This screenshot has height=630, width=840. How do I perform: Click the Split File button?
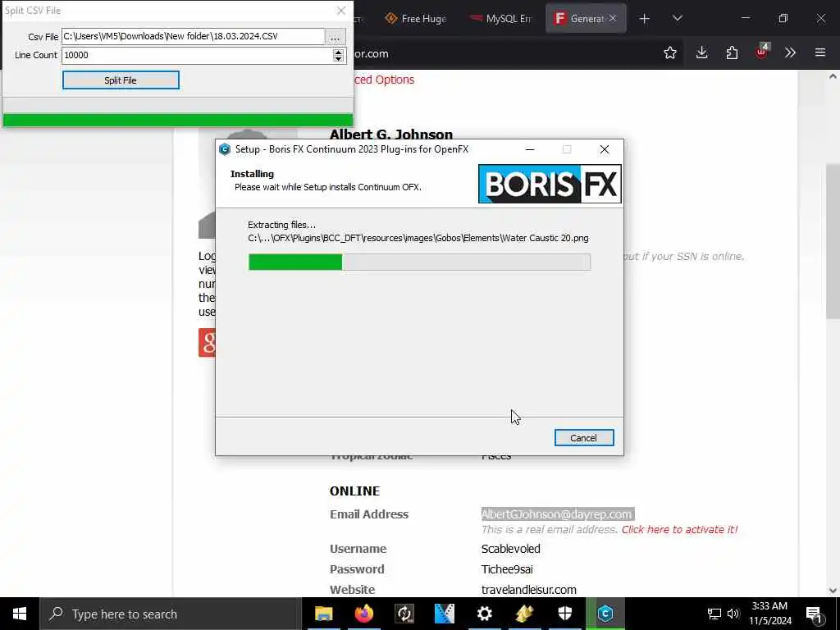[x=121, y=80]
